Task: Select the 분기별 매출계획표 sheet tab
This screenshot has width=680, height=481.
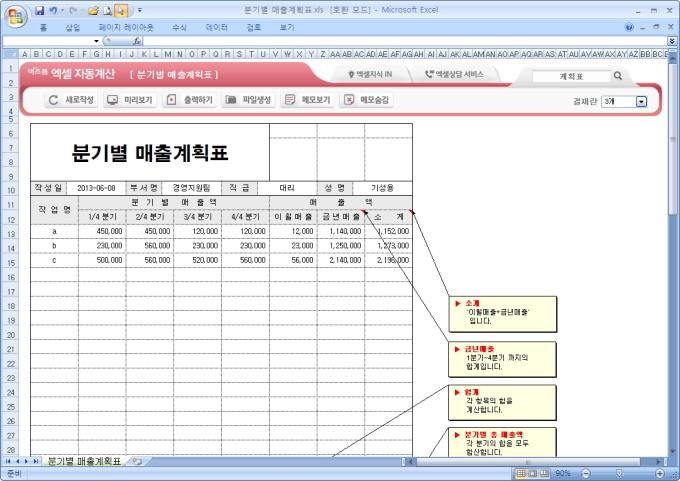Action: pyautogui.click(x=84, y=461)
